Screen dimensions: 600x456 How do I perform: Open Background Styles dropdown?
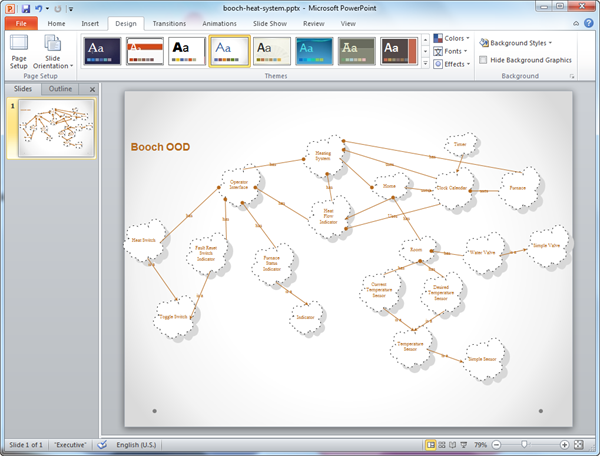click(x=516, y=43)
